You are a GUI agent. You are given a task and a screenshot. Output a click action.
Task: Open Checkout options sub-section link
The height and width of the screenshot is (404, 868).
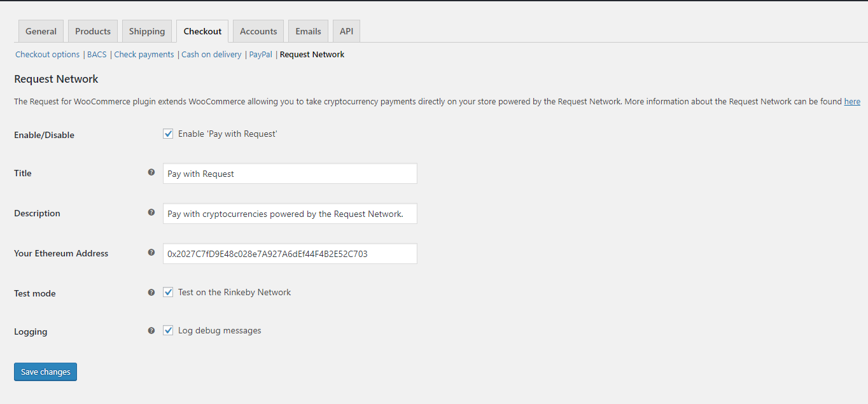pos(48,55)
